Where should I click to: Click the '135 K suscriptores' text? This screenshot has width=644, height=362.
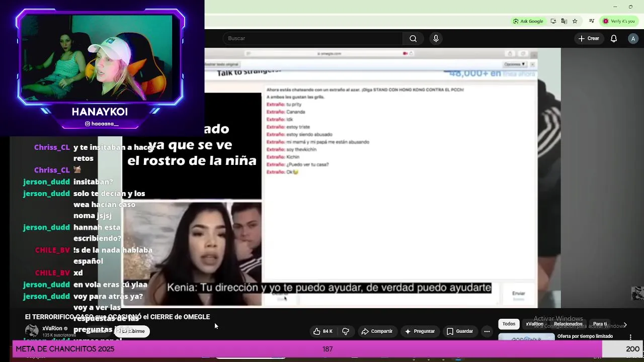click(x=59, y=335)
